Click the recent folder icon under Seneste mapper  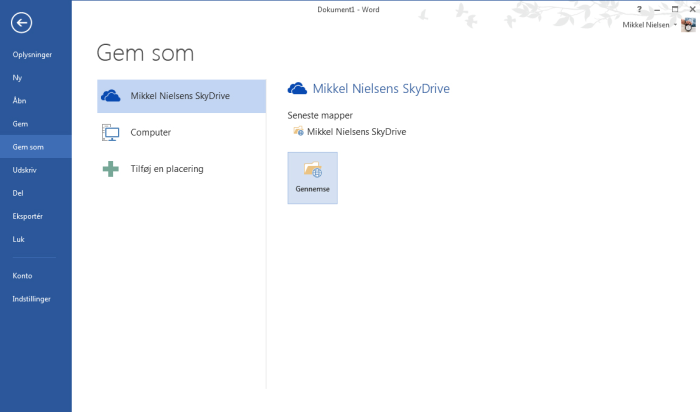click(x=298, y=131)
